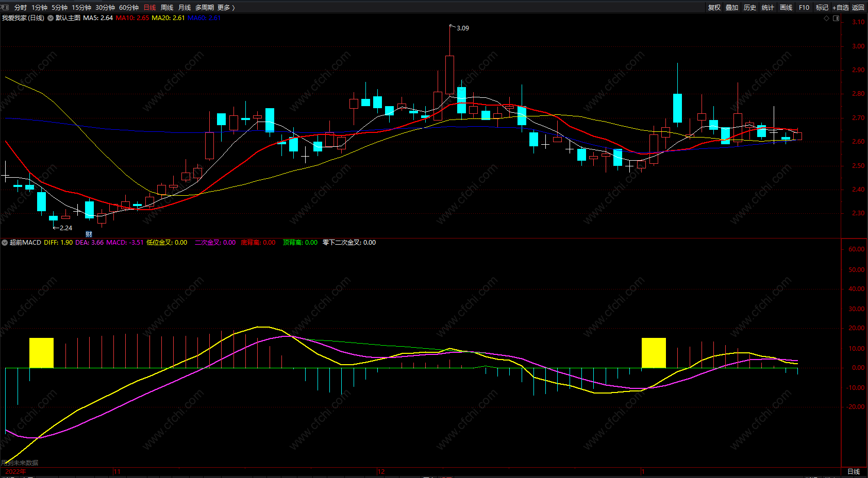Click the 11 month marker on time axis

pos(117,471)
